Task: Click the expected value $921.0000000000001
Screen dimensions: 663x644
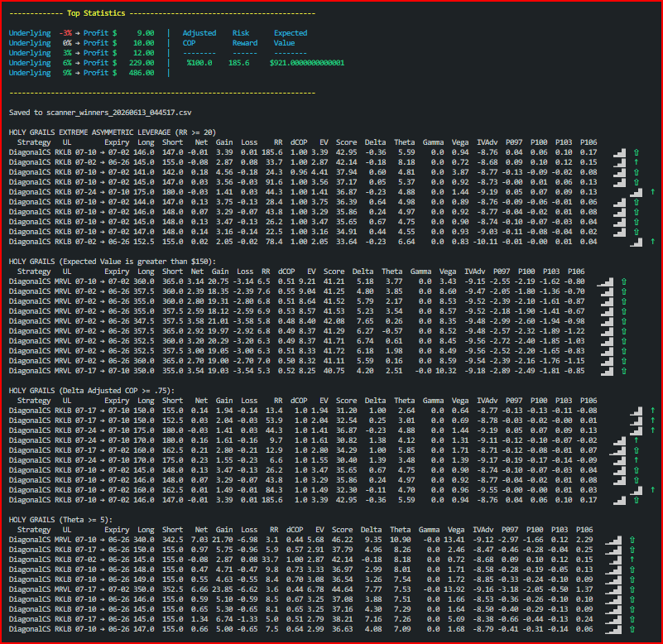Action: click(x=307, y=63)
